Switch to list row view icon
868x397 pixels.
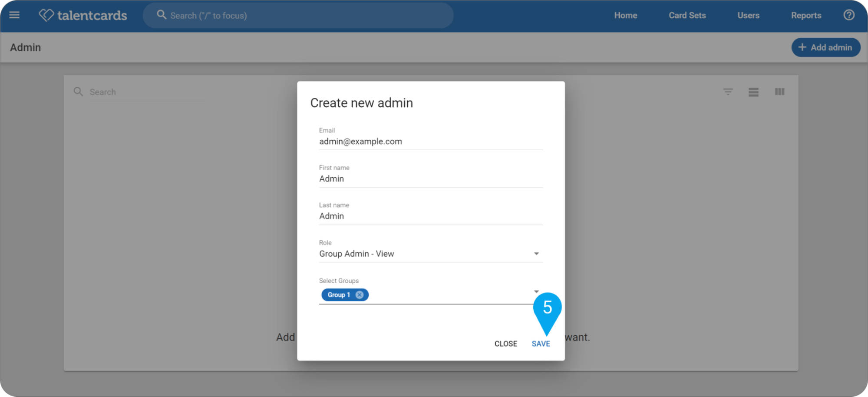coord(753,92)
